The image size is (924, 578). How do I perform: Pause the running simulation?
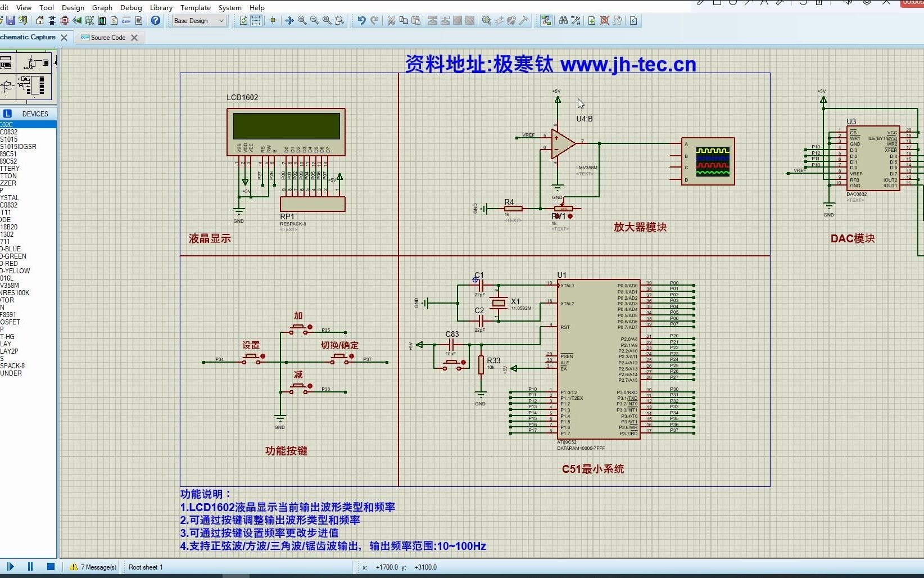coord(30,567)
